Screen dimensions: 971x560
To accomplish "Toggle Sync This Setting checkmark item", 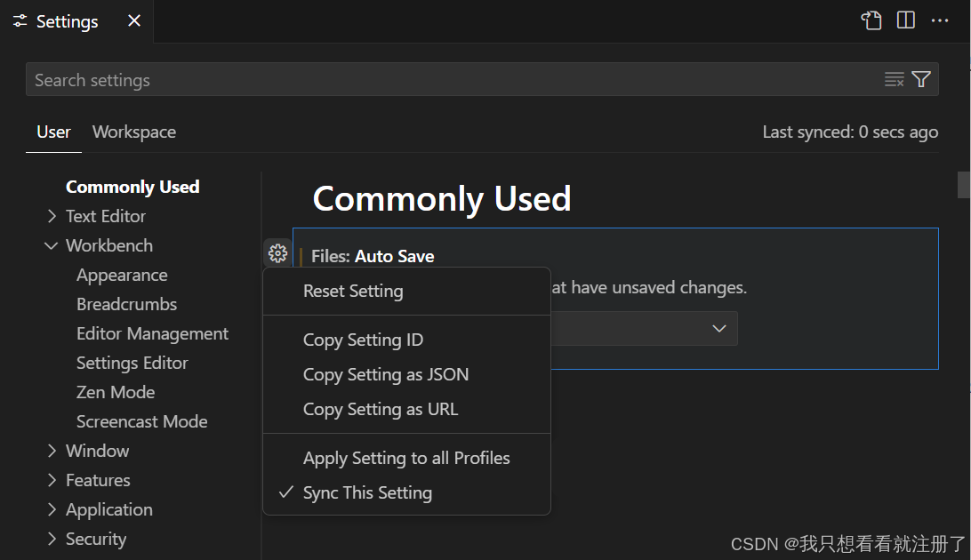I will point(367,492).
